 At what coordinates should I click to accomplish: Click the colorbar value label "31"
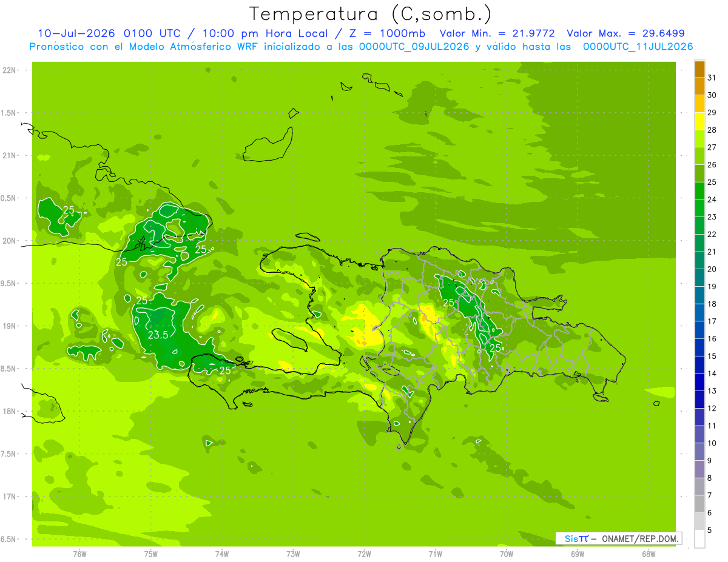(712, 78)
